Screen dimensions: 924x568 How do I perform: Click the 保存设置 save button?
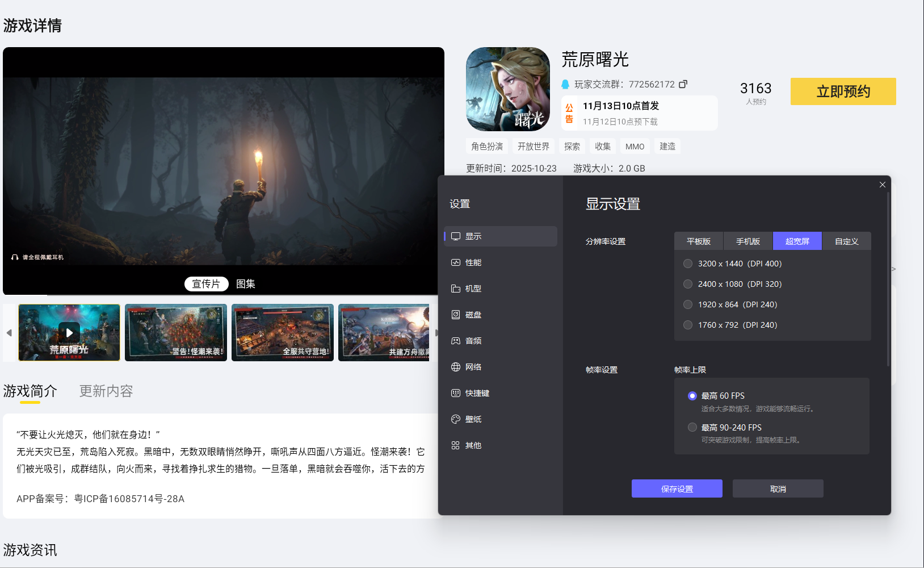(677, 488)
